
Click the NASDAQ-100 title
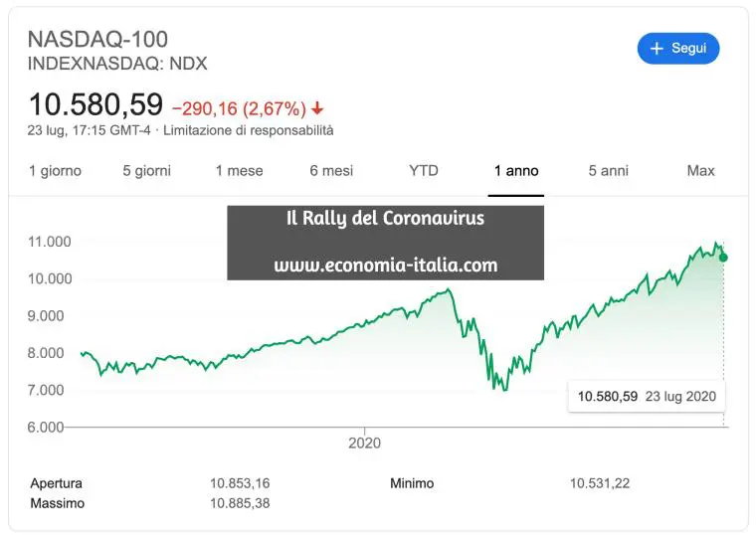(97, 40)
